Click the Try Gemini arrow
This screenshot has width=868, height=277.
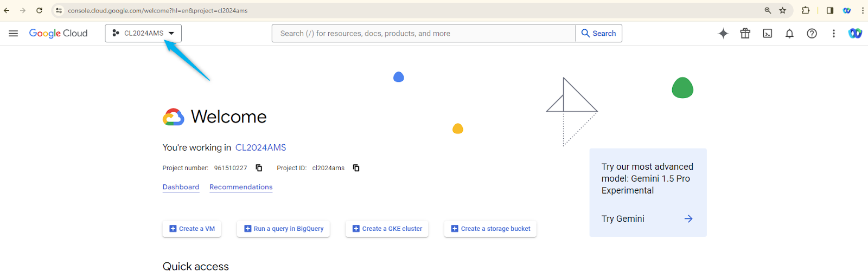(688, 219)
